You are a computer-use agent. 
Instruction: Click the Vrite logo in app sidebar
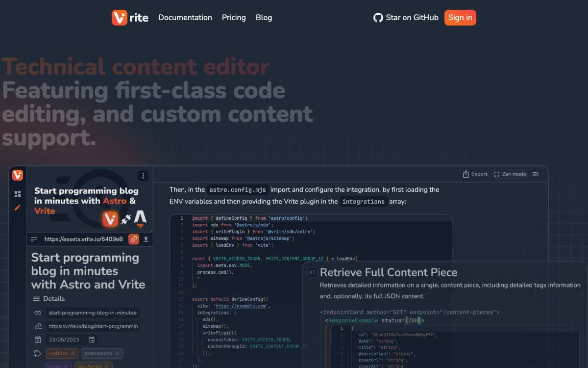tap(18, 175)
